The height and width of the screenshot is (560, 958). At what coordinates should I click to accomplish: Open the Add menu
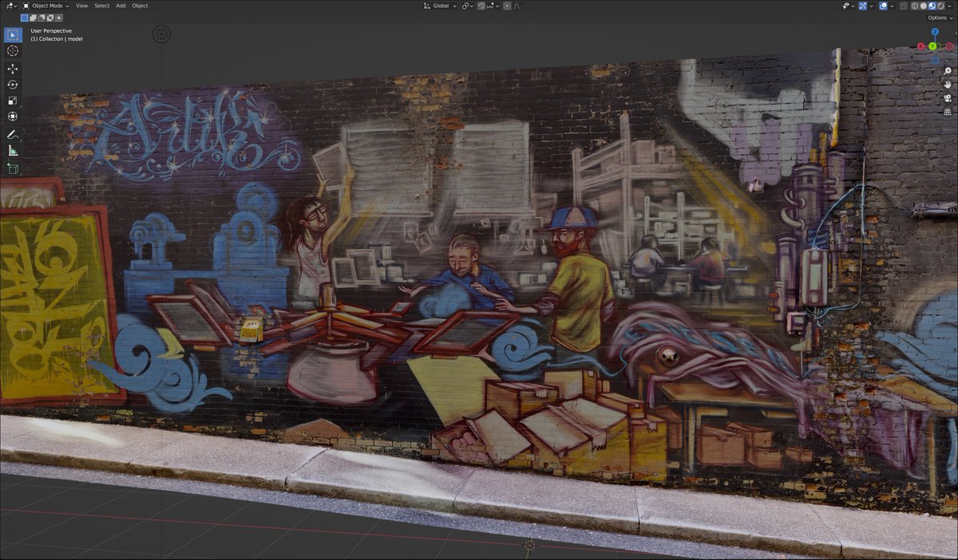(x=121, y=6)
